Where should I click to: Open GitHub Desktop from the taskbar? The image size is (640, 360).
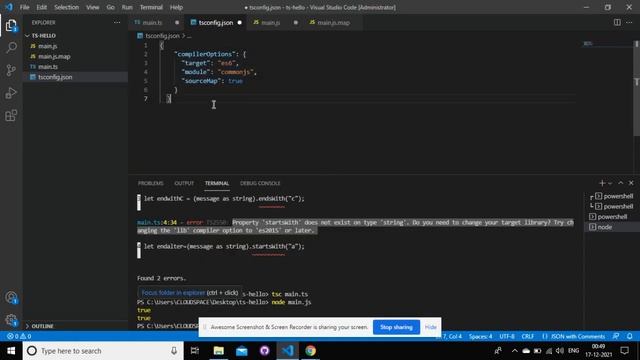point(264,351)
